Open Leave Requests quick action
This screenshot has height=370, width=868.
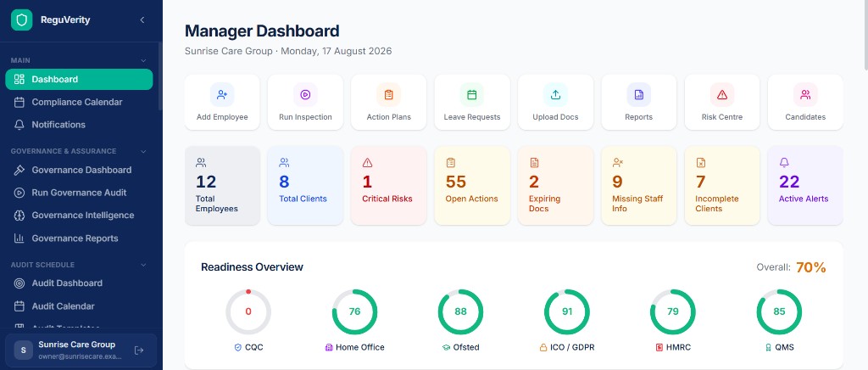pyautogui.click(x=472, y=103)
